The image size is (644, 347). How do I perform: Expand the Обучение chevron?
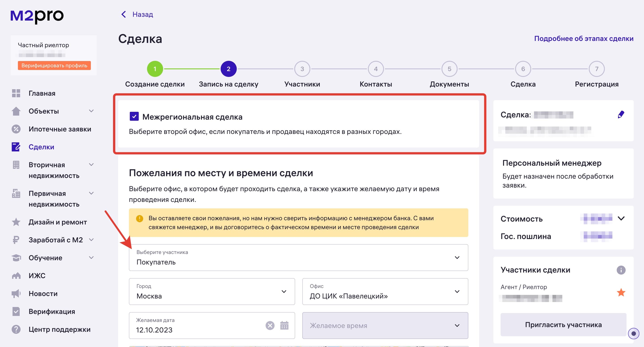coord(92,258)
